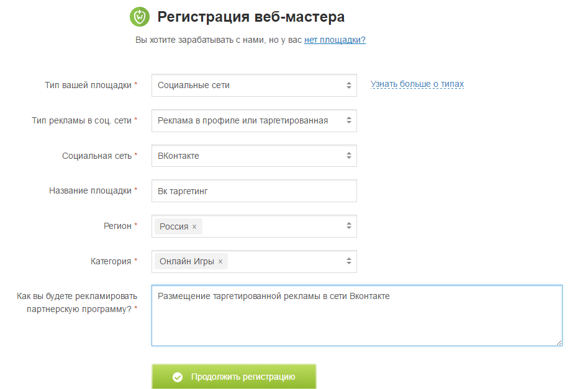Click the Тип вашей площадки label
The image size is (588, 389).
click(x=88, y=85)
